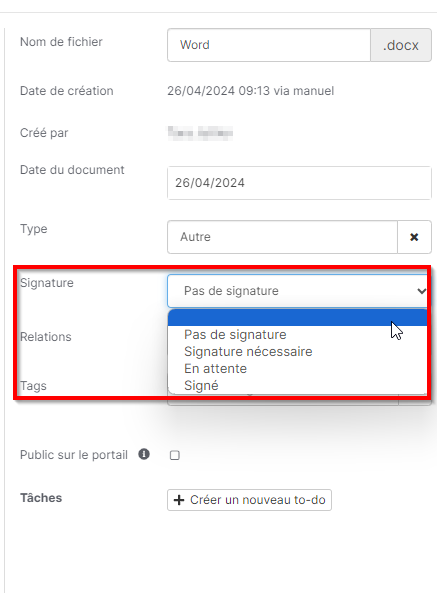Screen dimensions: 437x593
Task: Click the Signature field label
Action: click(x=47, y=283)
